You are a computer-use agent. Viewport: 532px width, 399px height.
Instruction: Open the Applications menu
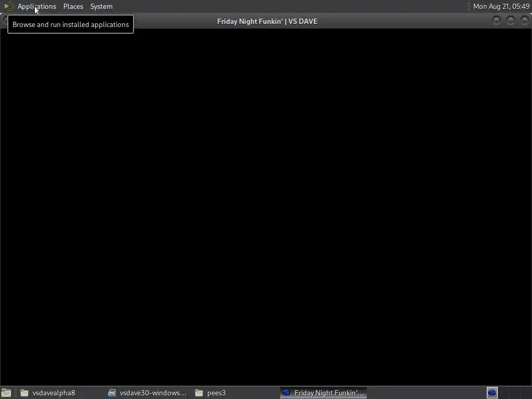pyautogui.click(x=37, y=6)
